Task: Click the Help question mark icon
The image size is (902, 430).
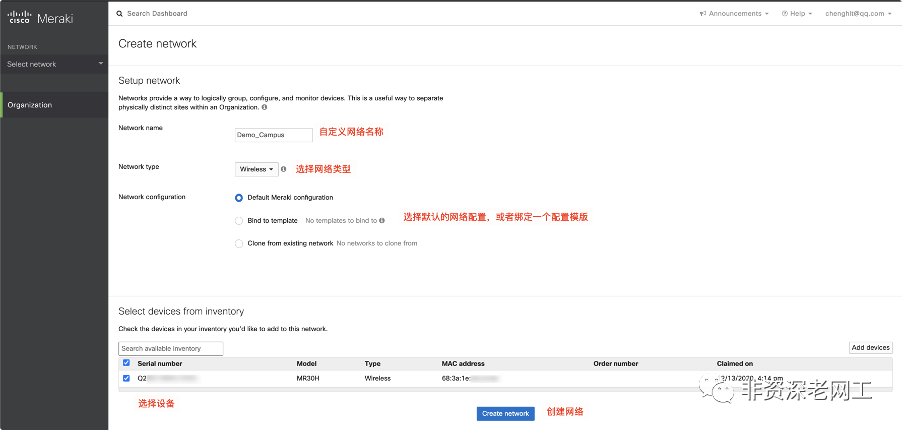Action: click(x=785, y=13)
